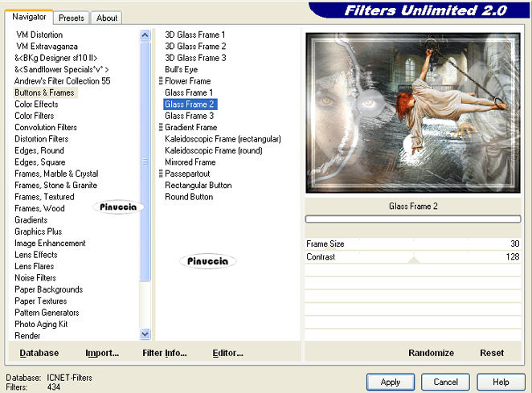Select Color Filters category

coord(35,116)
